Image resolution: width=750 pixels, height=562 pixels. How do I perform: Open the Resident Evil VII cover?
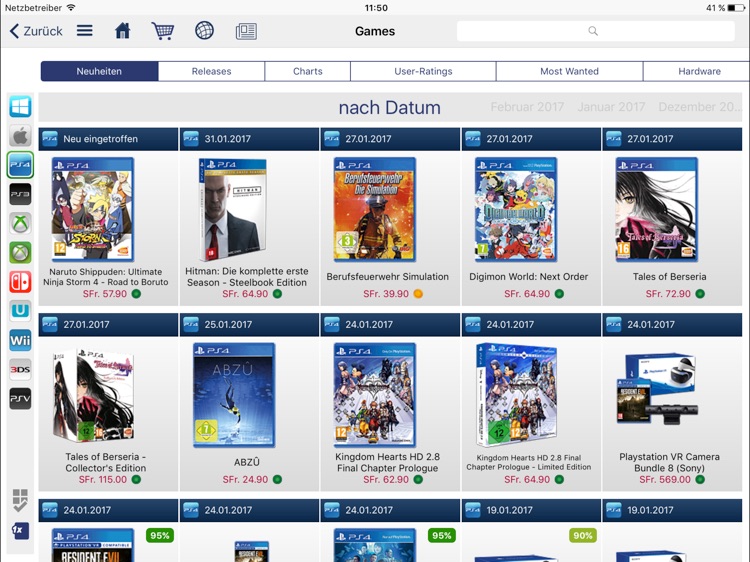pyautogui.click(x=93, y=545)
